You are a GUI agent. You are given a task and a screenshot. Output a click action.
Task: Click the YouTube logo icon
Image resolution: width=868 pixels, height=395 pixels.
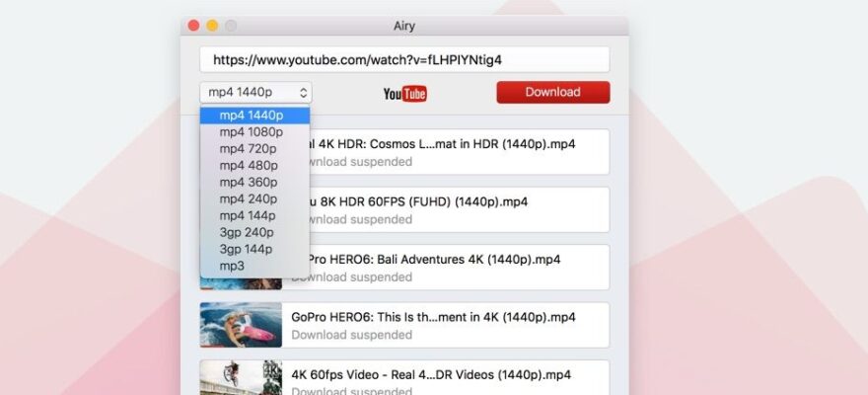coord(404,94)
